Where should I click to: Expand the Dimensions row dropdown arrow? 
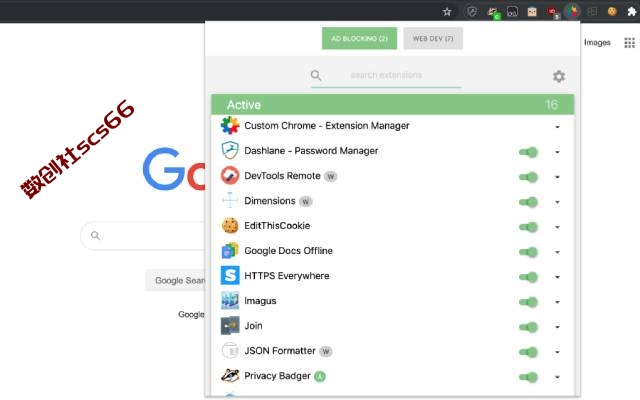(557, 202)
